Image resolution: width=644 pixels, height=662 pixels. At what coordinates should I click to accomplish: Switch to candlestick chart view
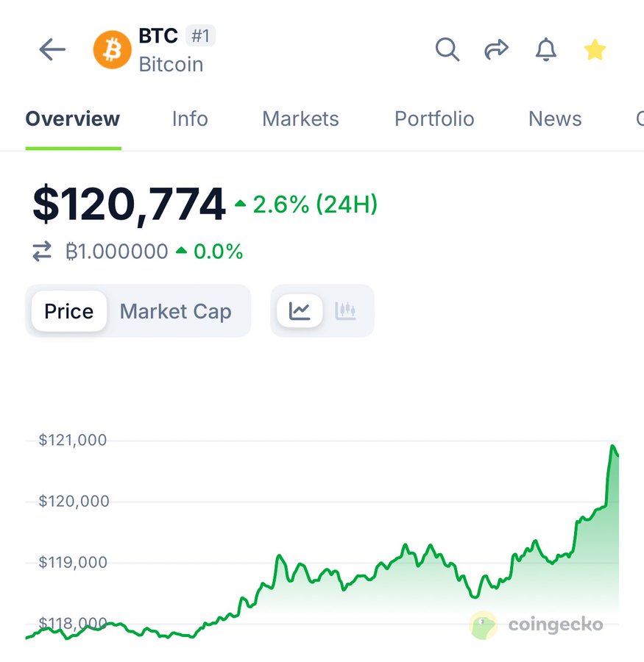click(x=345, y=311)
